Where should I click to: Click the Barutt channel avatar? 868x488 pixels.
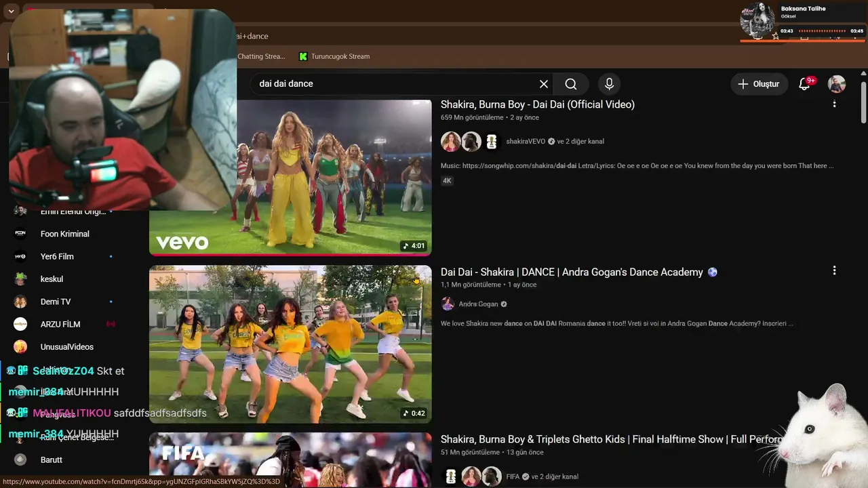click(20, 460)
